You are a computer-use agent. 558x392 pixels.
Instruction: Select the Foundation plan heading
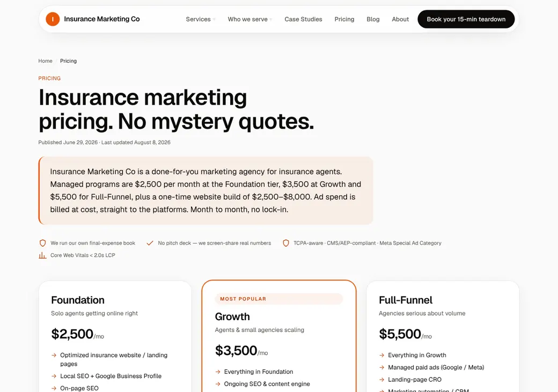click(x=78, y=300)
